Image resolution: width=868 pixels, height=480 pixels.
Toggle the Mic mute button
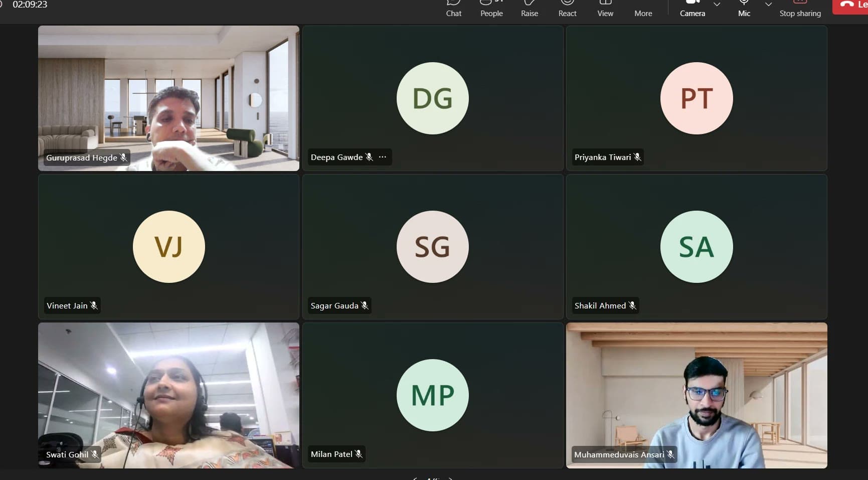coord(744,9)
